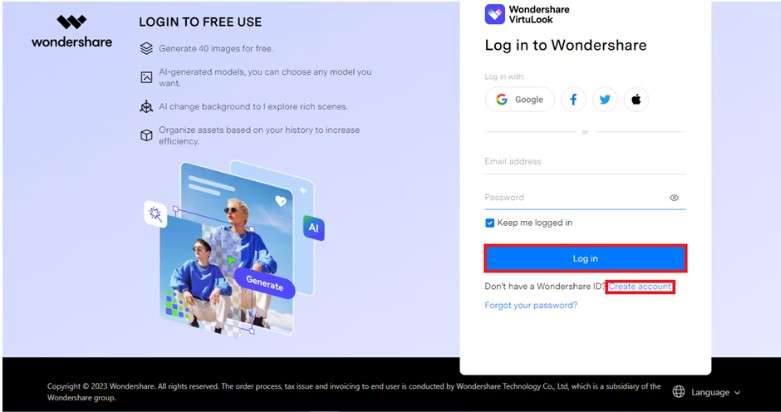Sign in with the Twitter icon
The image size is (781, 412).
pyautogui.click(x=605, y=100)
